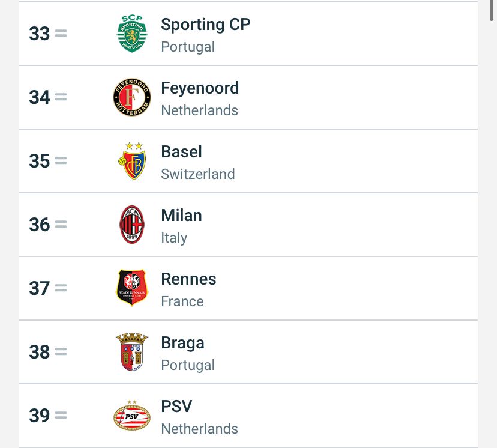Click the France country label under Rennes
The height and width of the screenshot is (448, 497).
[182, 301]
